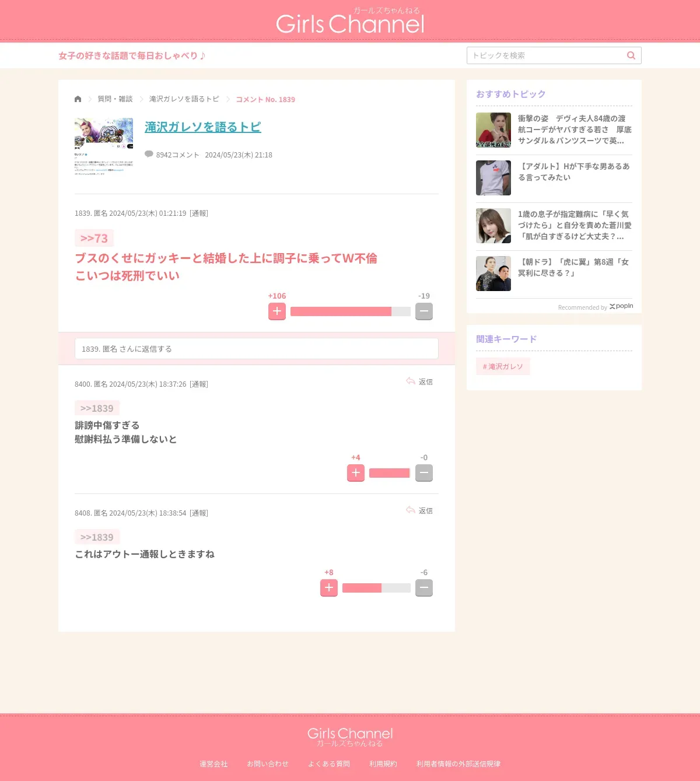Click the search magnifier icon
Viewport: 700px width, 781px height.
pyautogui.click(x=631, y=55)
